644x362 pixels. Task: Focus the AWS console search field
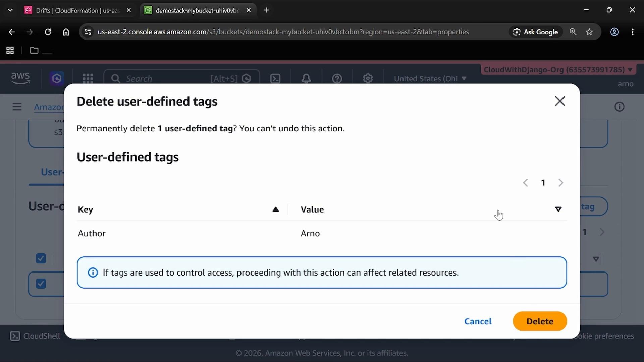pyautogui.click(x=181, y=79)
